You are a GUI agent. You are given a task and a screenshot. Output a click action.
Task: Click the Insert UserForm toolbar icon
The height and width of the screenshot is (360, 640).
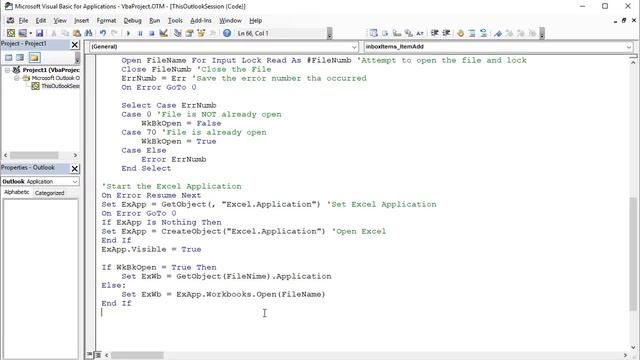click(x=22, y=33)
